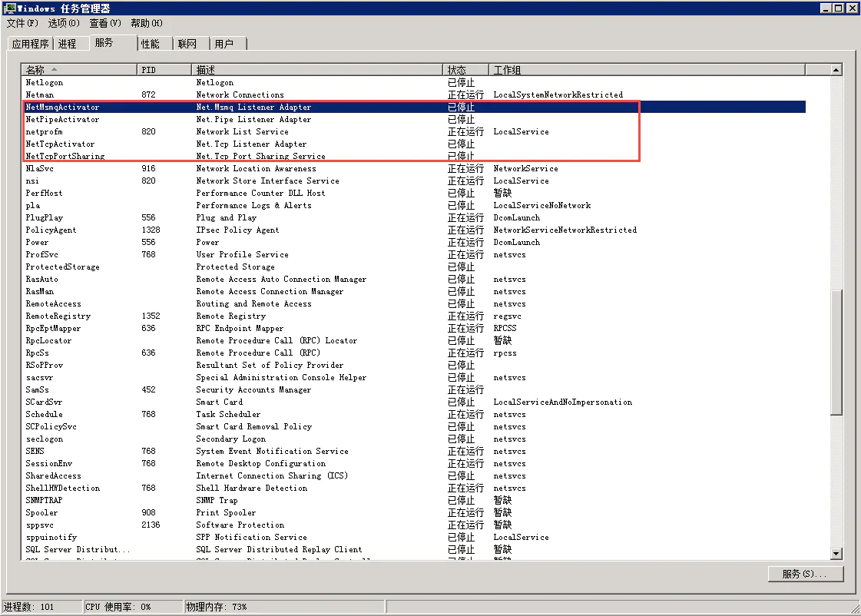The image size is (861, 616).
Task: Switch to the 应用程序 tab
Action: coord(30,44)
